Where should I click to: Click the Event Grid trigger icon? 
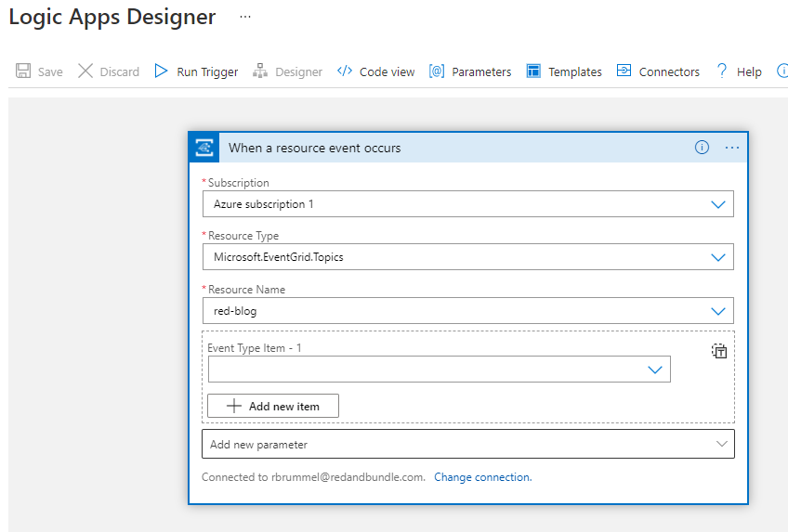pyautogui.click(x=204, y=148)
